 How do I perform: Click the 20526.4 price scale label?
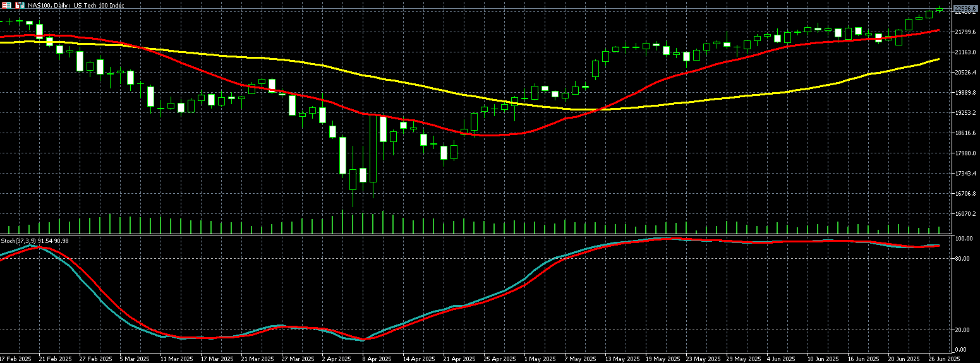pyautogui.click(x=965, y=73)
